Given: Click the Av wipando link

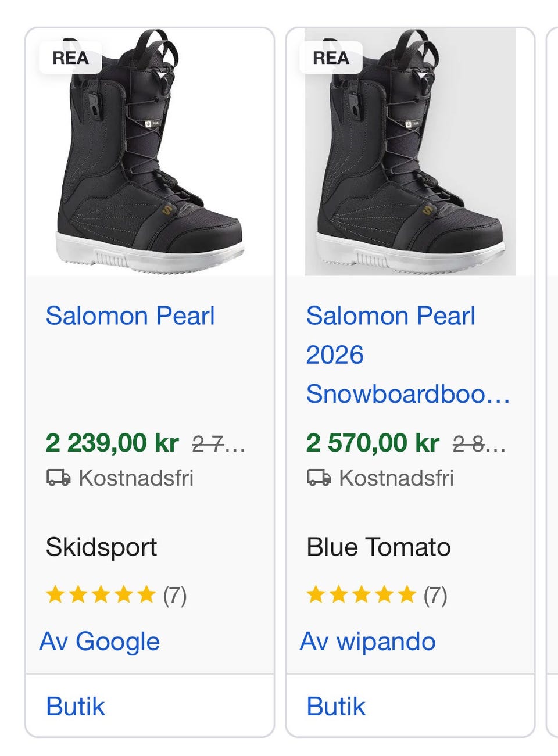Looking at the screenshot, I should click(368, 642).
